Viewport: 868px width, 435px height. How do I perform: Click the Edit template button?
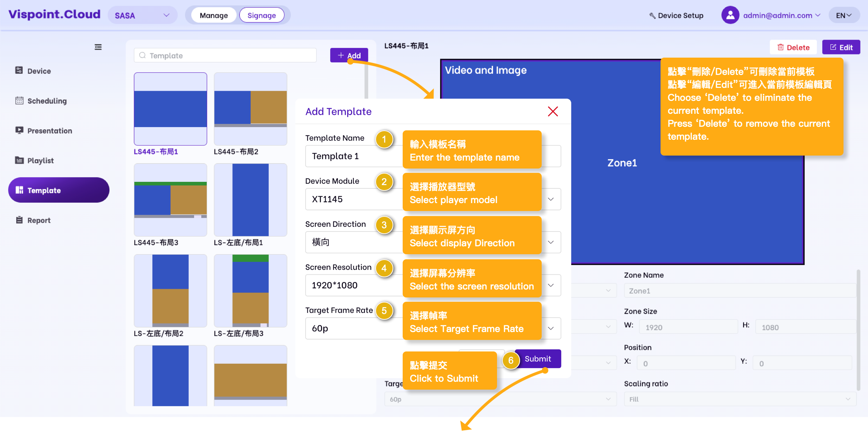841,47
